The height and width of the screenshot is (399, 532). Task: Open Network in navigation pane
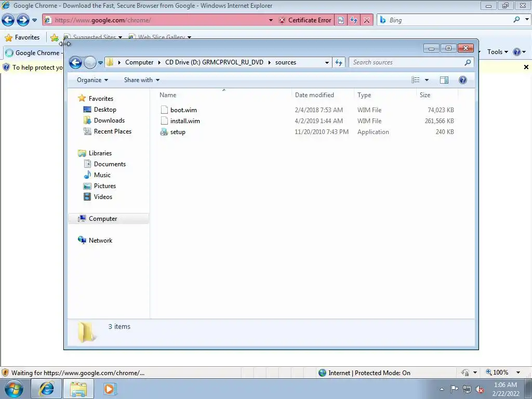(100, 240)
